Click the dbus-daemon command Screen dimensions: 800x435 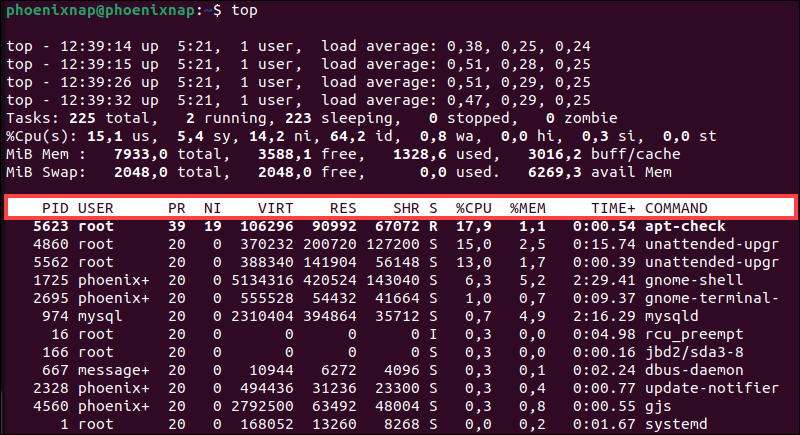coord(694,370)
